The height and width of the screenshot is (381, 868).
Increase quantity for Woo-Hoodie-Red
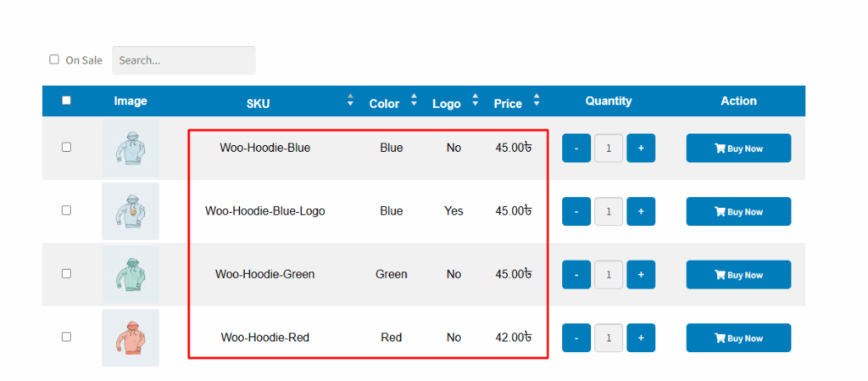[x=641, y=338]
